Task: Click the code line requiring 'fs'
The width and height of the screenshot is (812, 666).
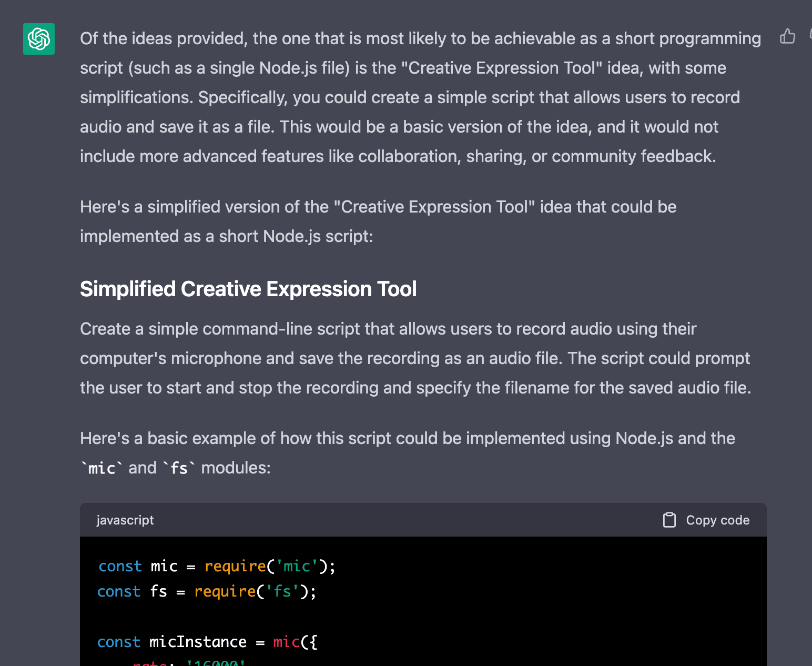Action: click(207, 591)
